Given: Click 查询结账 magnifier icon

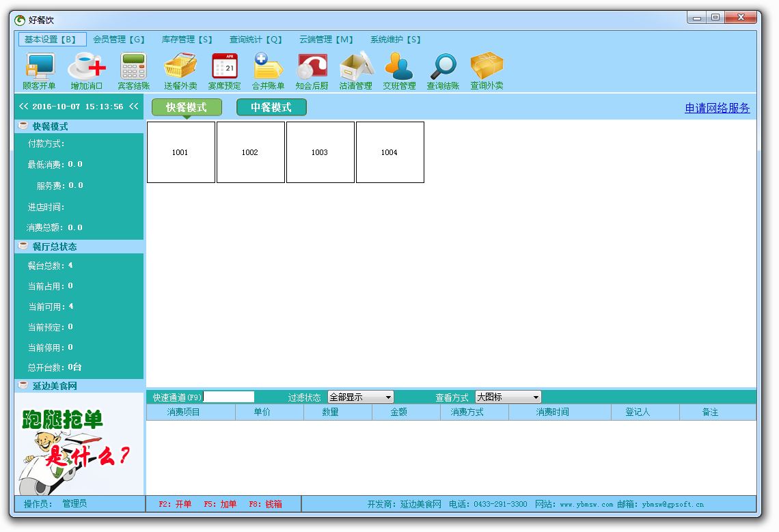Looking at the screenshot, I should 443,68.
